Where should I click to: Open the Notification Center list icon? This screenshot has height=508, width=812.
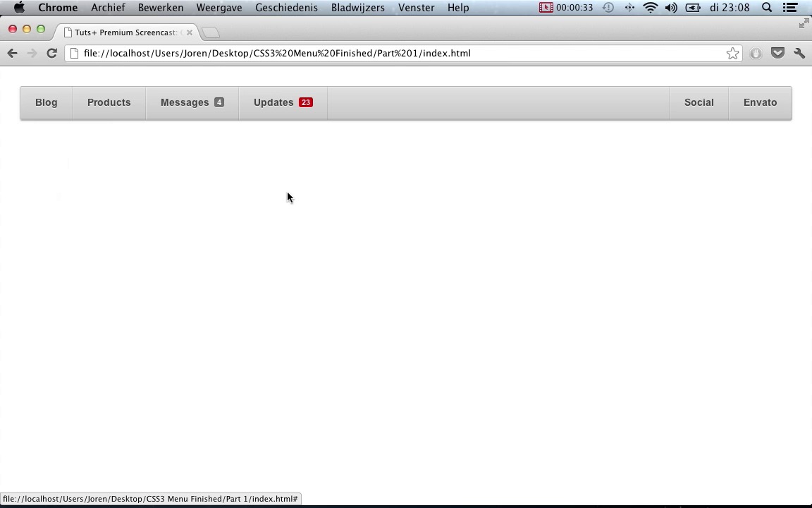[x=789, y=7]
